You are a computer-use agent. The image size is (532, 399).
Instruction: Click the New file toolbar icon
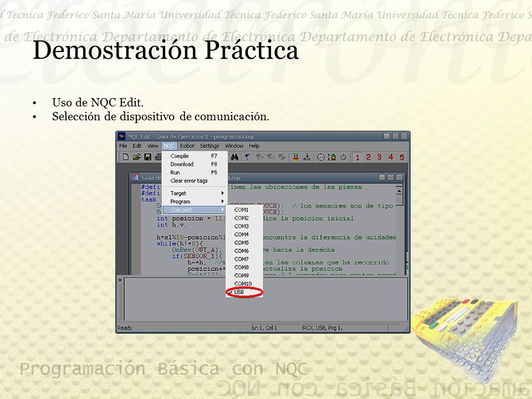pyautogui.click(x=126, y=157)
